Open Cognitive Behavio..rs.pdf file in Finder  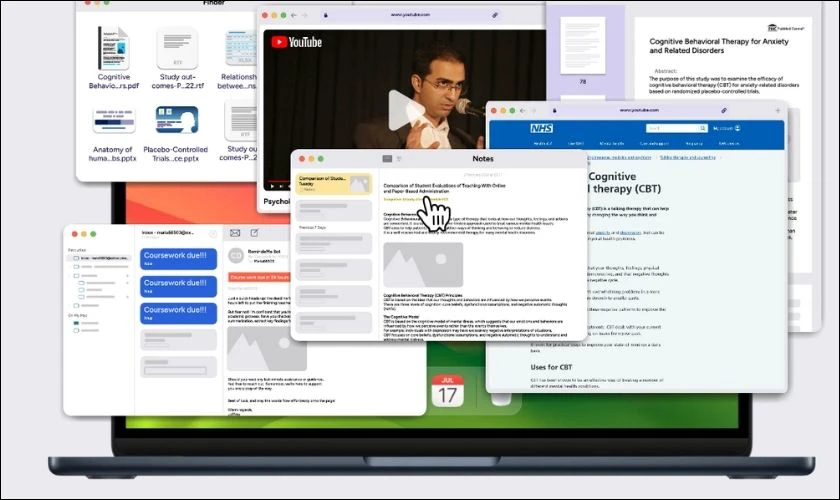pyautogui.click(x=114, y=57)
